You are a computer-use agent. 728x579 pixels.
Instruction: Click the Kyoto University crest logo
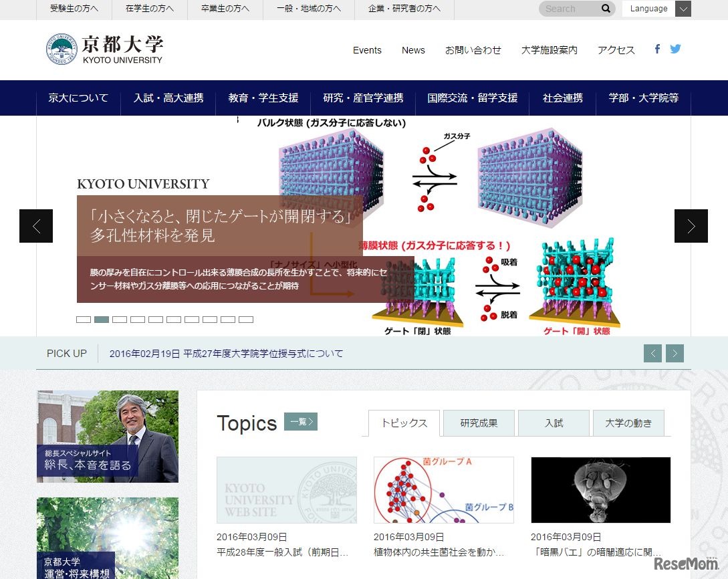[x=62, y=47]
